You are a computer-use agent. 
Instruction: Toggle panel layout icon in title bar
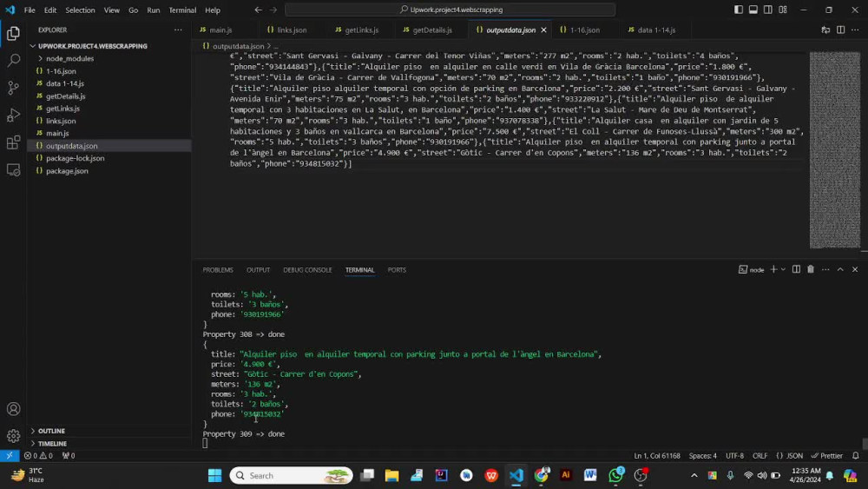[753, 10]
